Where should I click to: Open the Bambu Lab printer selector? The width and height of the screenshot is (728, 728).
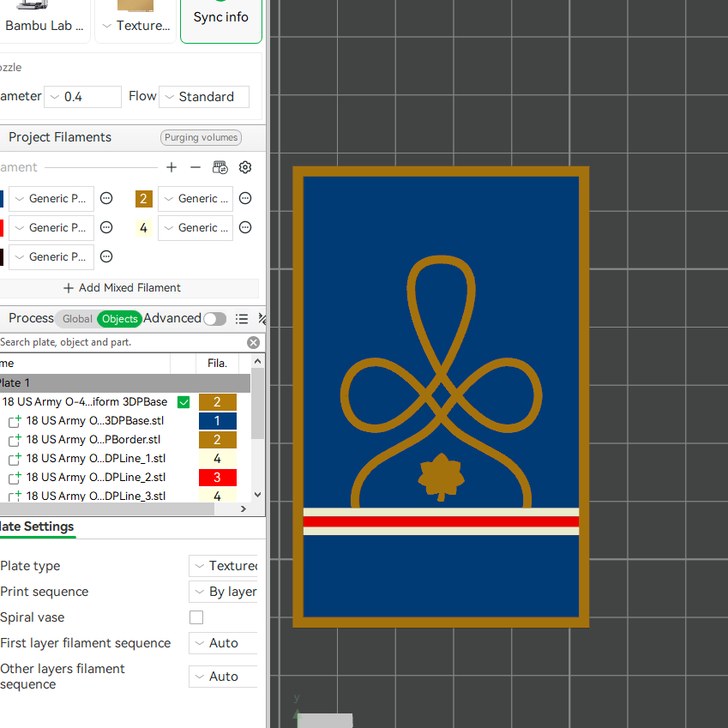(45, 21)
